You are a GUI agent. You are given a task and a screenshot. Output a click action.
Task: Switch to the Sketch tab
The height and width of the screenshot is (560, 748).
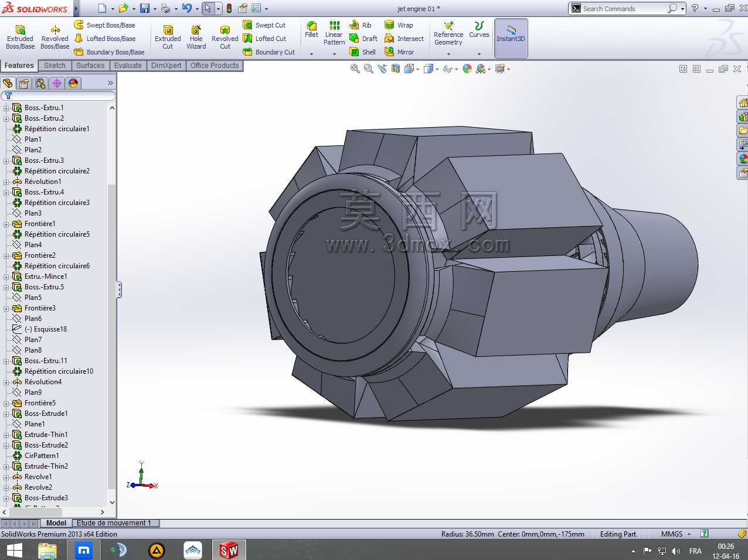55,66
